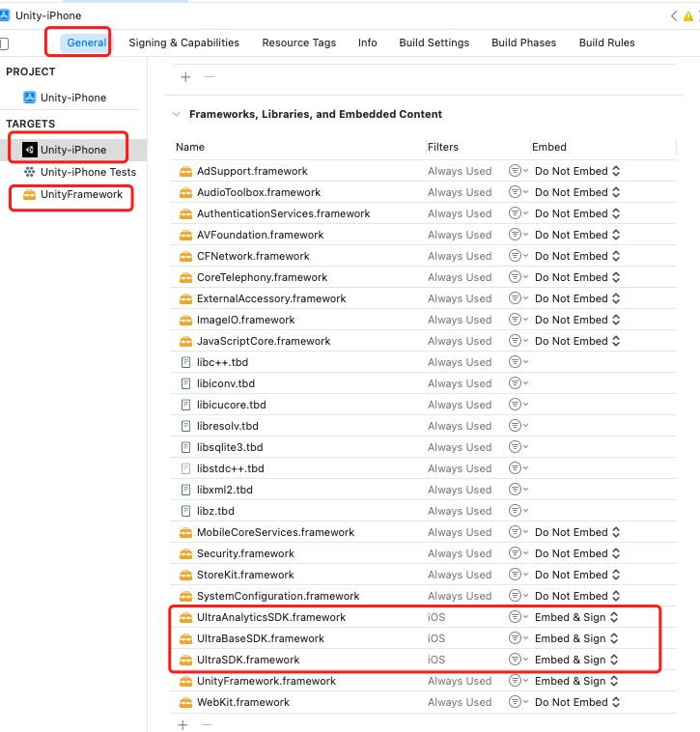The height and width of the screenshot is (732, 700).
Task: Open filter options for UnityFramework.framework
Action: (518, 681)
